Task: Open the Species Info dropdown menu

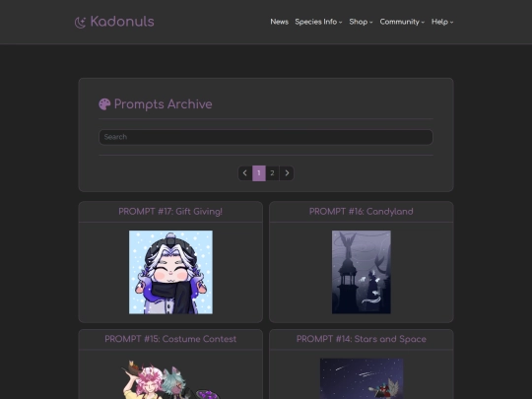Action: click(x=318, y=22)
